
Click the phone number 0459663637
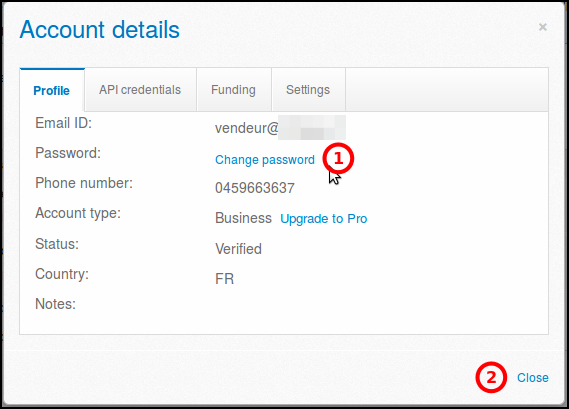[x=255, y=188]
